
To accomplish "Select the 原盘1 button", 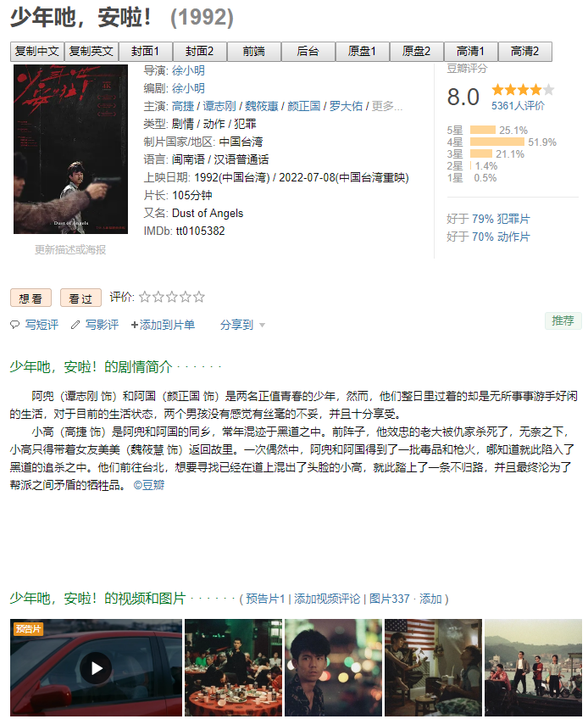I will 362,52.
